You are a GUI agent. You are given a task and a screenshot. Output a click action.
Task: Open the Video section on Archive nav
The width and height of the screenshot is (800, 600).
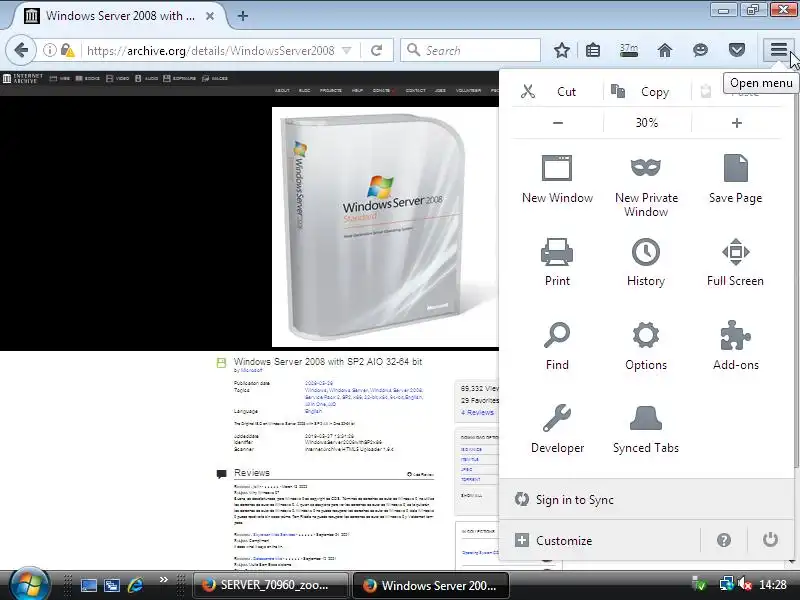(x=117, y=78)
